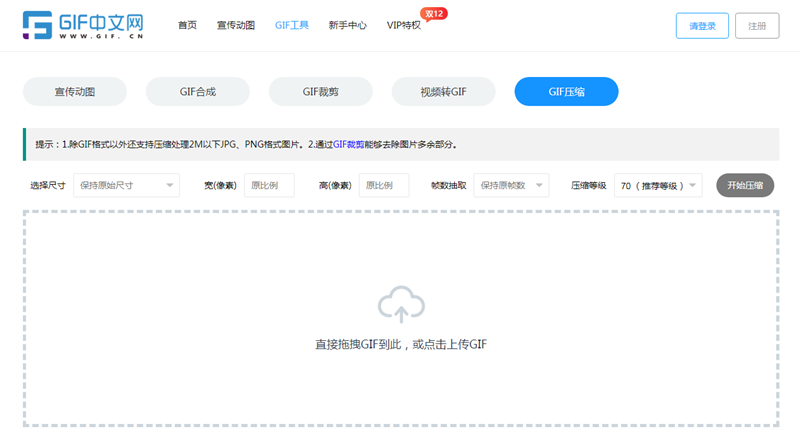
Task: Follow the GIF裁剪 link in tip
Action: point(348,144)
